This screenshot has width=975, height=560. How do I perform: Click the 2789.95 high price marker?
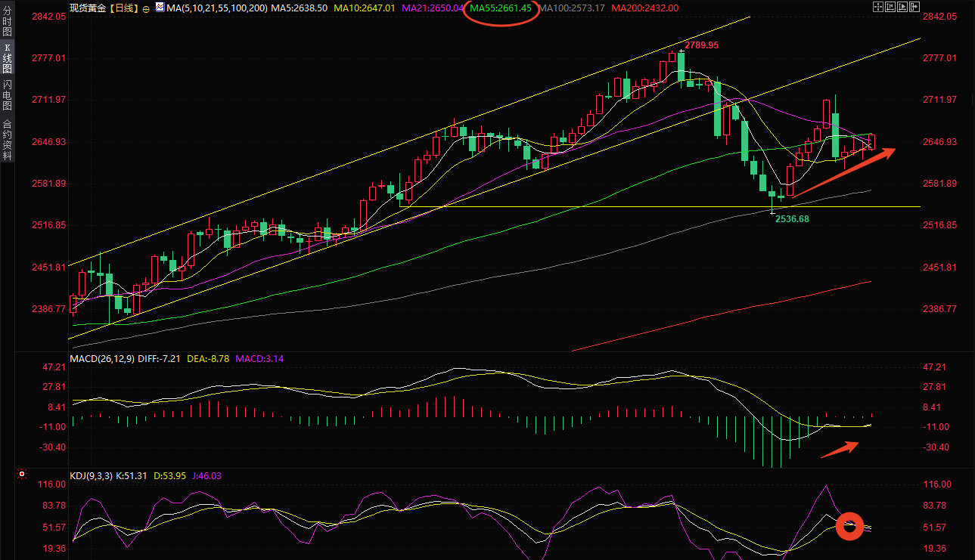(701, 45)
